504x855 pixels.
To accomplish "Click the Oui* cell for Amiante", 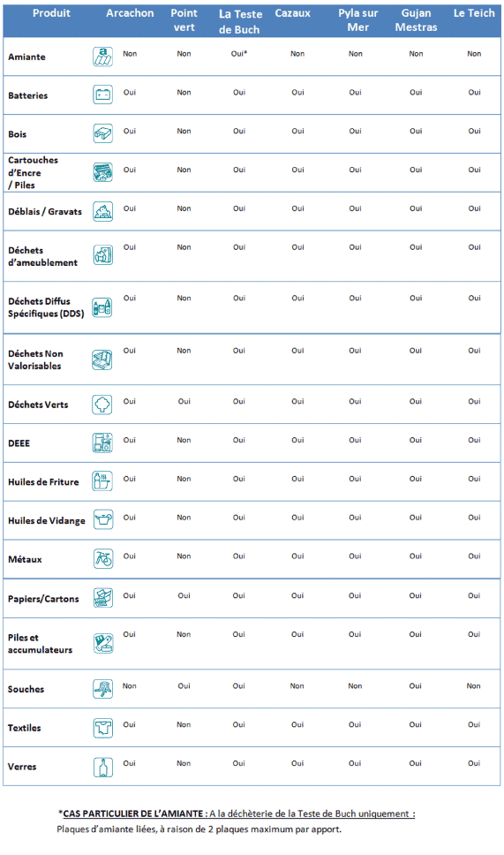I will point(238,53).
